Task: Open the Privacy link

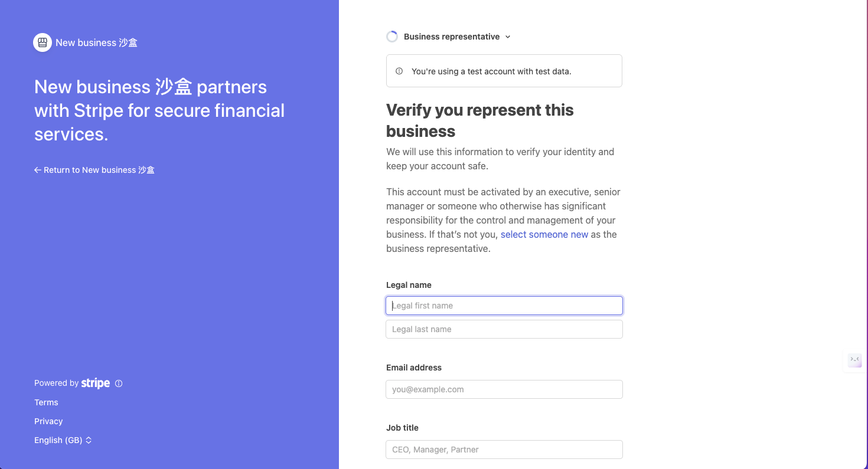Action: (x=48, y=421)
